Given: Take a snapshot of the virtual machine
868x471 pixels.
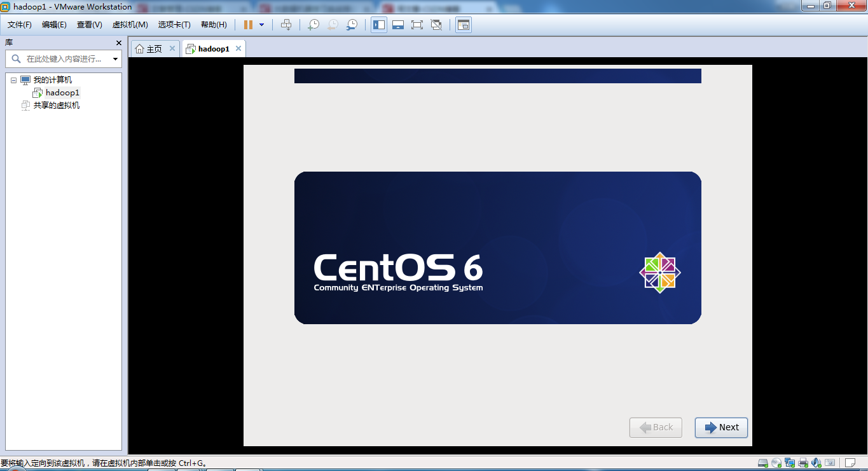Looking at the screenshot, I should [x=313, y=25].
